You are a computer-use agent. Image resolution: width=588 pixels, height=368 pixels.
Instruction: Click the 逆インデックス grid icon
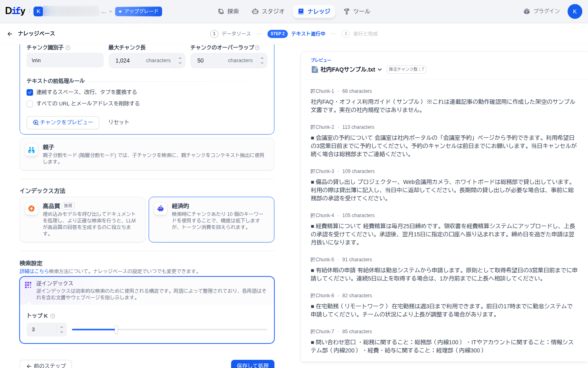tap(28, 285)
